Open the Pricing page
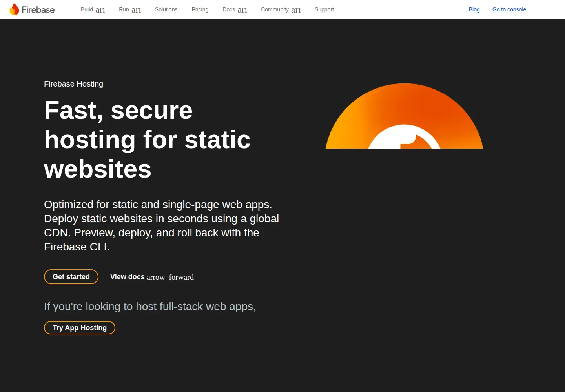The image size is (565, 392). (x=200, y=9)
